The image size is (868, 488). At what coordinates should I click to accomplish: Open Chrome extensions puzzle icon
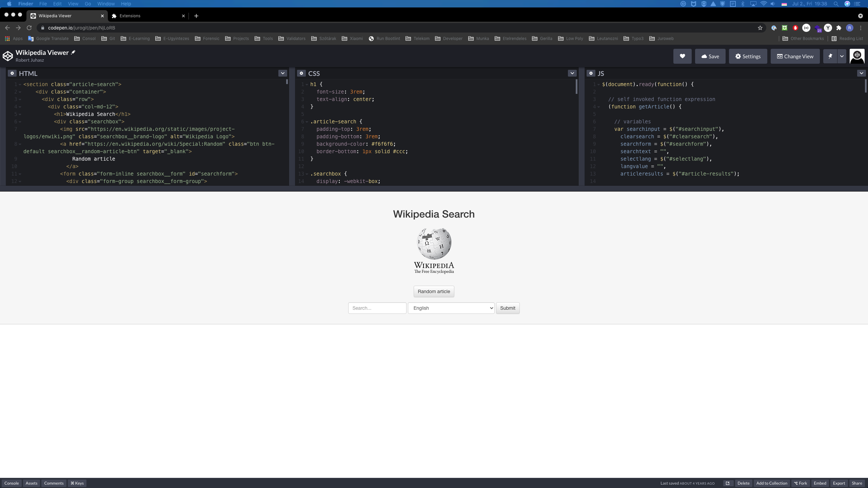click(x=839, y=28)
